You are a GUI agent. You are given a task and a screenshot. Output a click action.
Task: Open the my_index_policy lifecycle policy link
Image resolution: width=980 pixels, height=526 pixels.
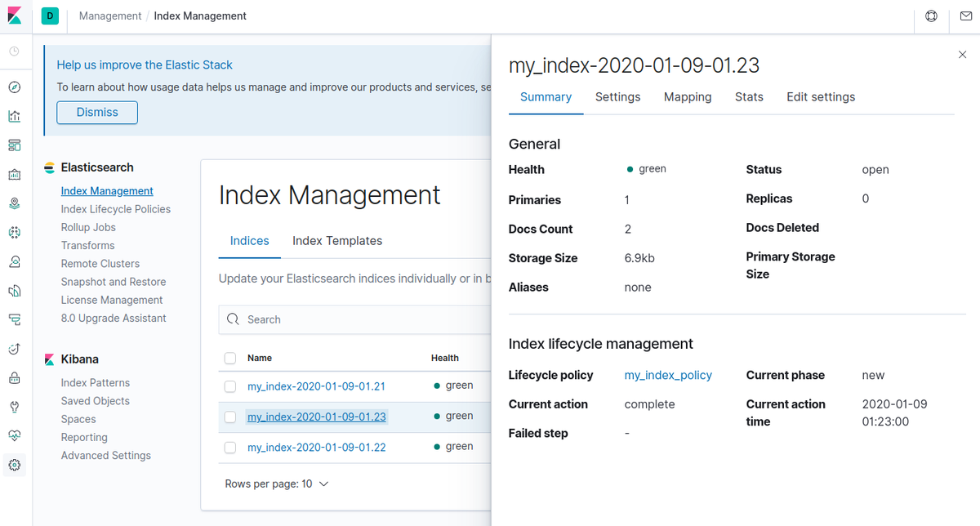click(x=668, y=375)
